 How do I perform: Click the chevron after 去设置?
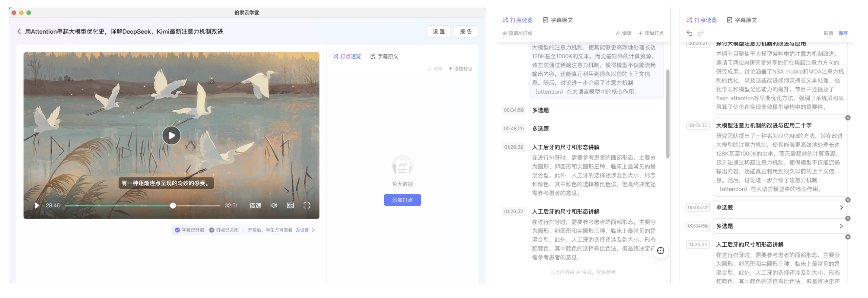(313, 230)
